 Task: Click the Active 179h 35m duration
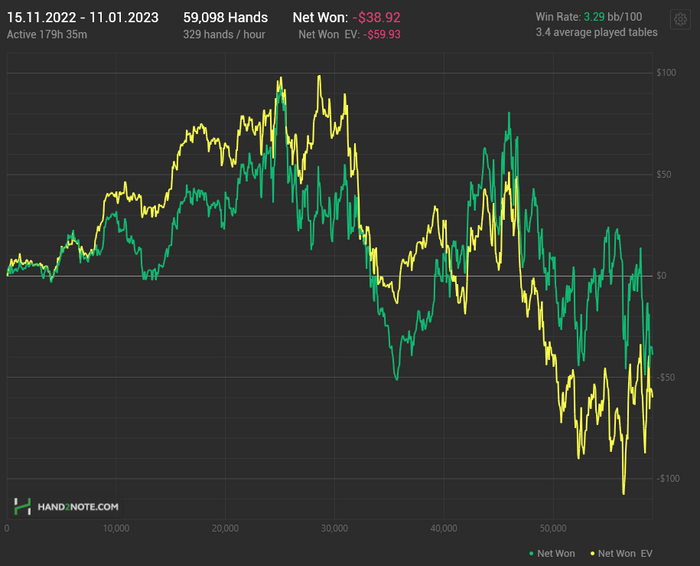point(47,34)
